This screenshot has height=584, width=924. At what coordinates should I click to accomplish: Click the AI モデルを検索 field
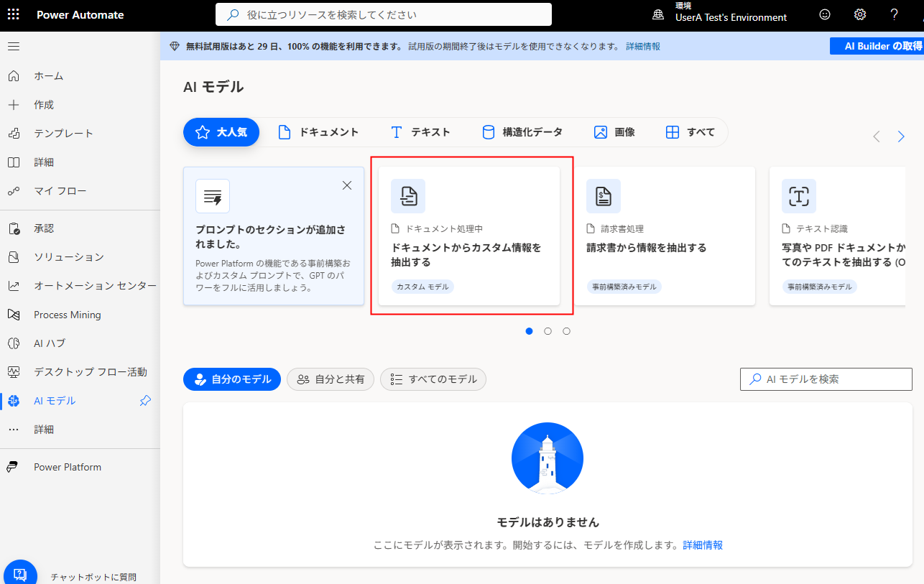[826, 379]
